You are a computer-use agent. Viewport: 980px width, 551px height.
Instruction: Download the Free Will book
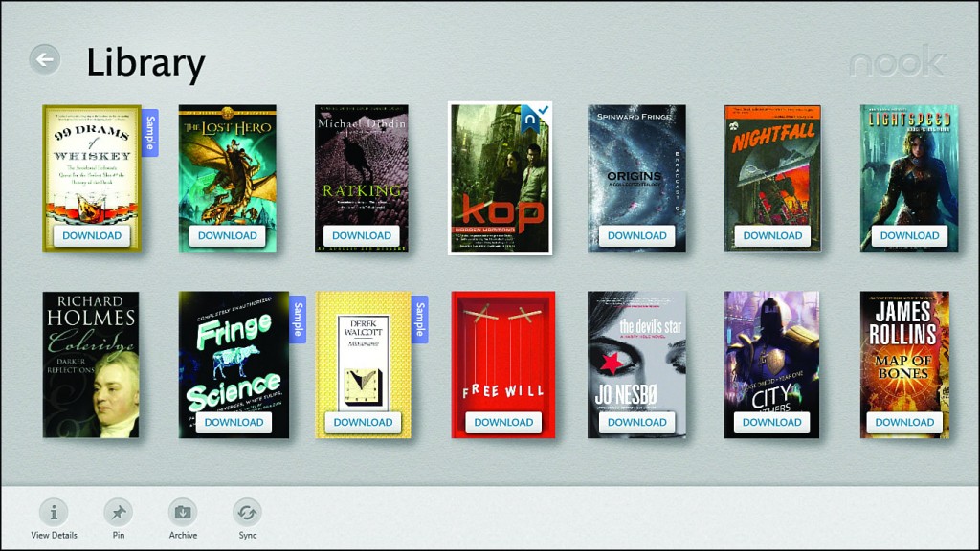coord(503,422)
